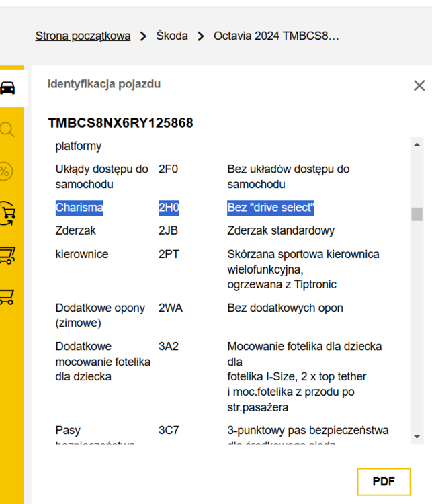The image size is (432, 504).
Task: Click the highlighted Charisma row label
Action: tap(79, 208)
